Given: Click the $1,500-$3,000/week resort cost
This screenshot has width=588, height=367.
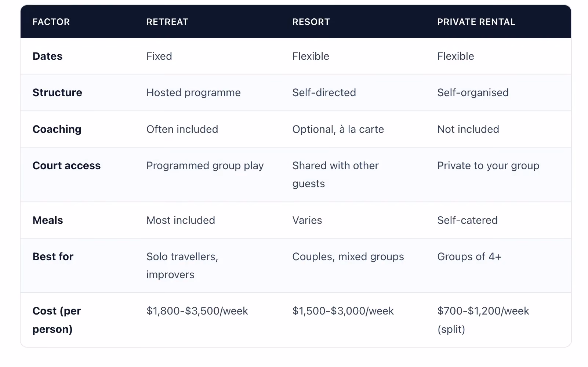Looking at the screenshot, I should [343, 311].
